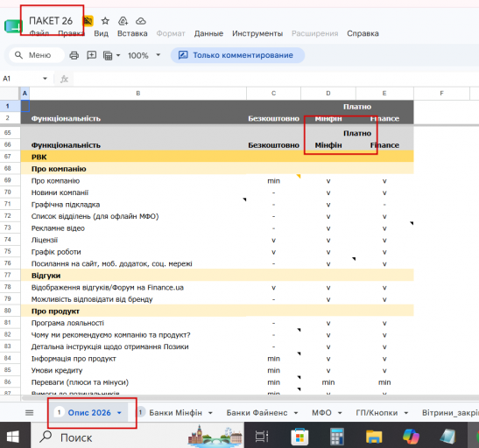Select column D header

(328, 93)
